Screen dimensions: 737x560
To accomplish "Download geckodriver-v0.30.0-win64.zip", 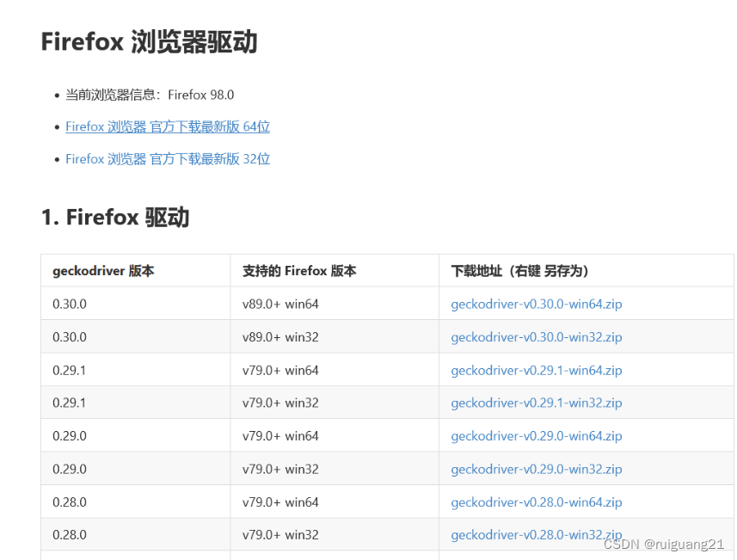I will click(x=536, y=304).
